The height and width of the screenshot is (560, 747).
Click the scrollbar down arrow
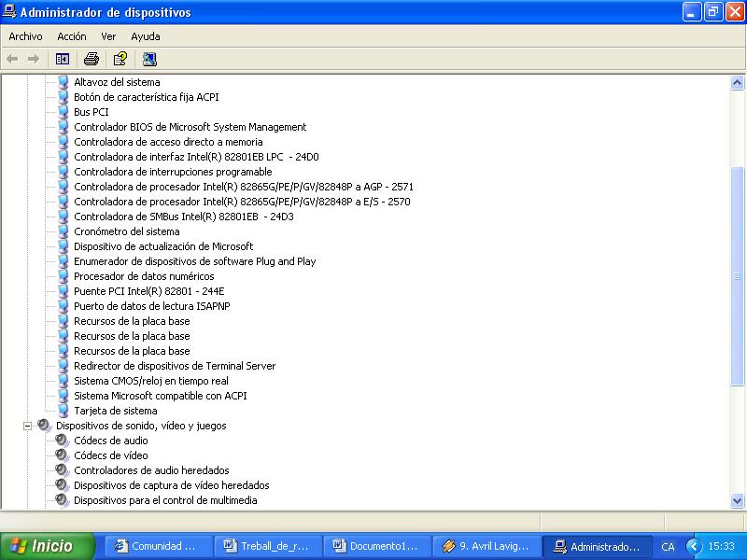[x=737, y=500]
